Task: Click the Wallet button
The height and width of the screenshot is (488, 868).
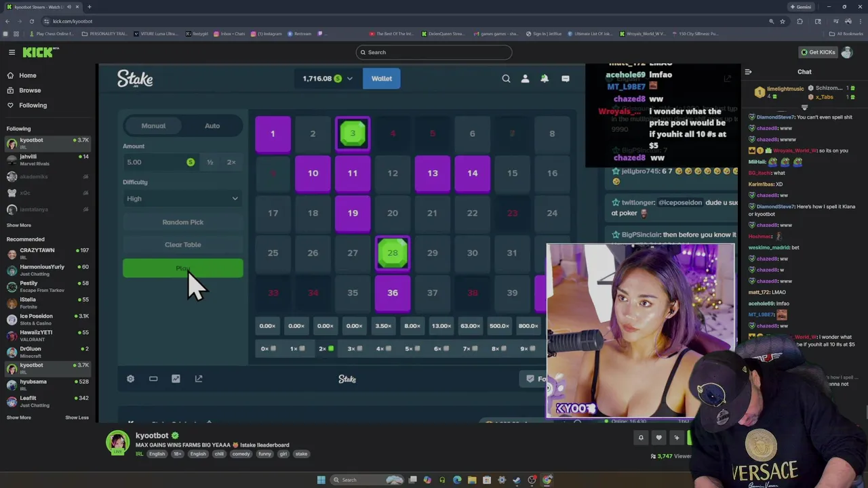Action: tap(382, 79)
